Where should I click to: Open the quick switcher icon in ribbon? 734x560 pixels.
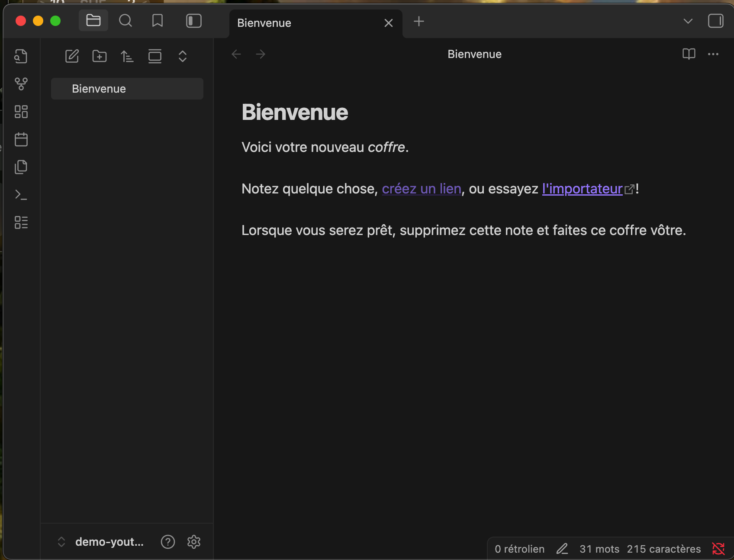(x=21, y=56)
